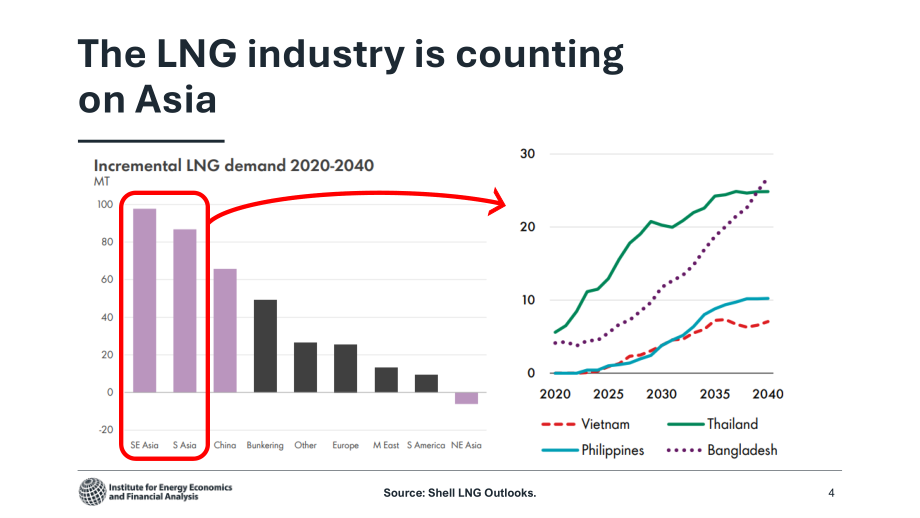
Task: Click the slide title 'The LNG industry is counting on Asia'
Action: [350, 76]
